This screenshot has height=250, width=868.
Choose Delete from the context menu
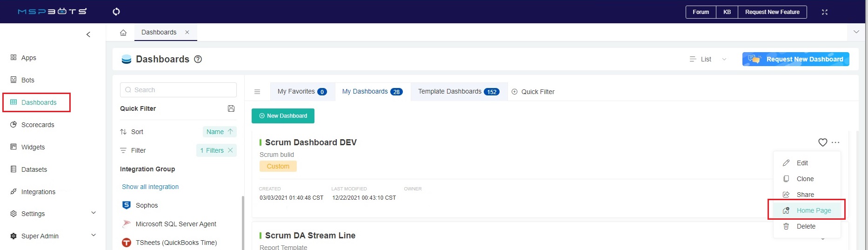[x=807, y=226]
